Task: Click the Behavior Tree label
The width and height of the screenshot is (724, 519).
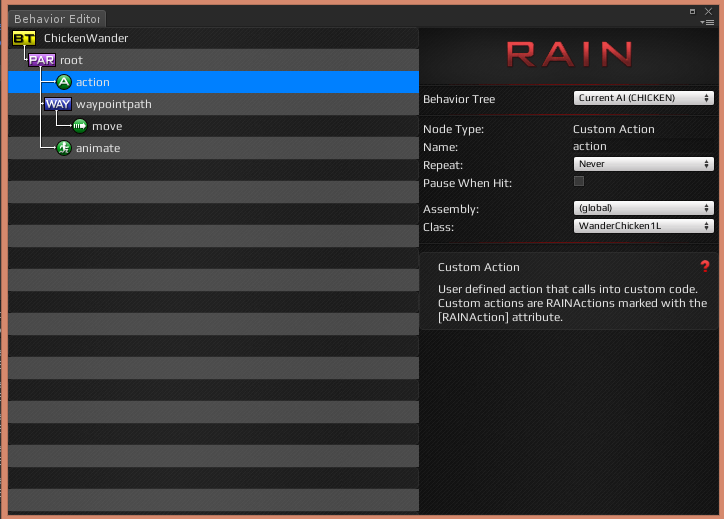Action: coord(459,99)
